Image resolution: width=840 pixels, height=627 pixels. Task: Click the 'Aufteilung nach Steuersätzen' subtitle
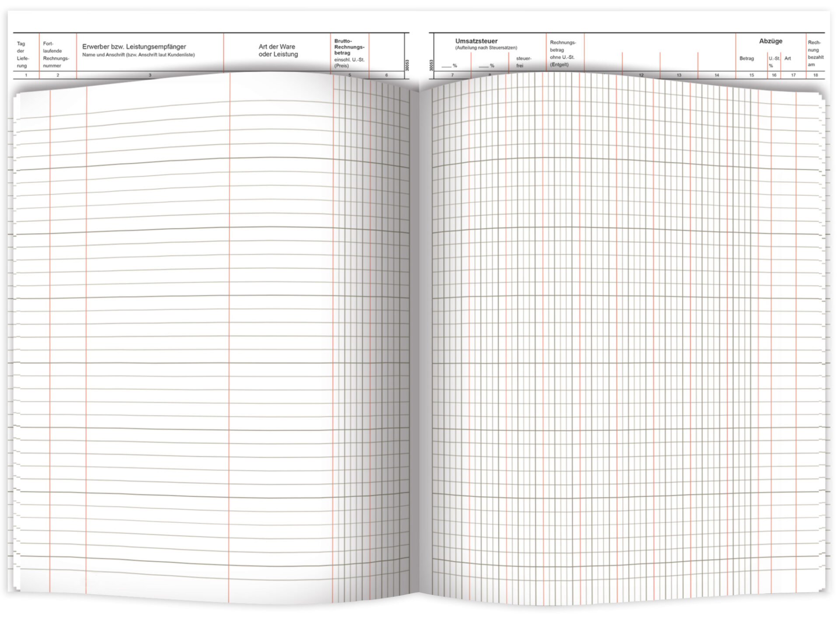(486, 48)
